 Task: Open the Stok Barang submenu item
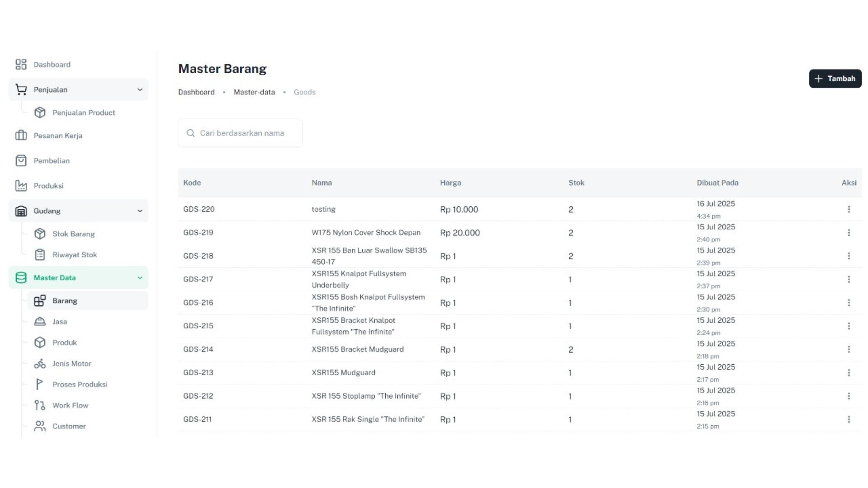[x=73, y=234]
